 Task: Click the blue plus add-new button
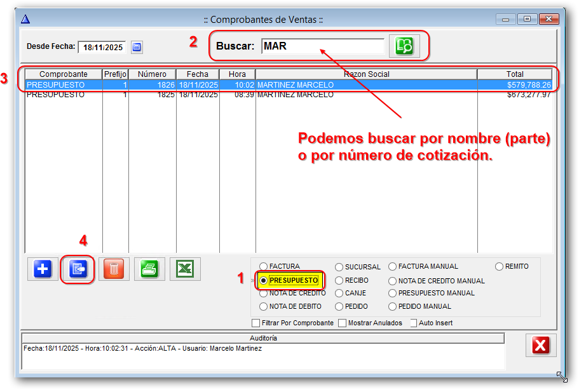pos(43,269)
